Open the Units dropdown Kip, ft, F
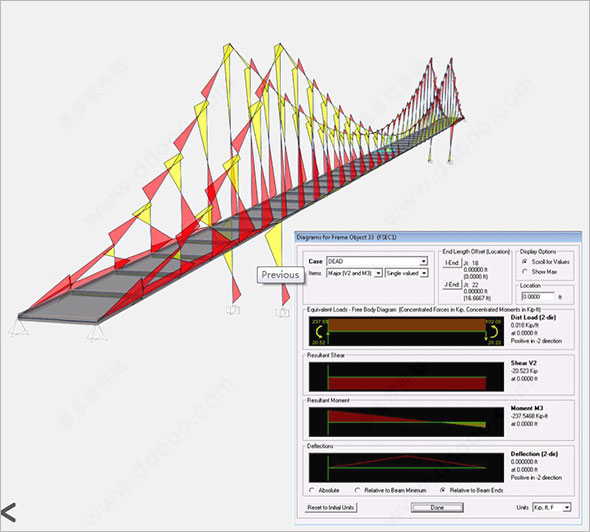Screen dimensions: 590x532 [x=552, y=508]
